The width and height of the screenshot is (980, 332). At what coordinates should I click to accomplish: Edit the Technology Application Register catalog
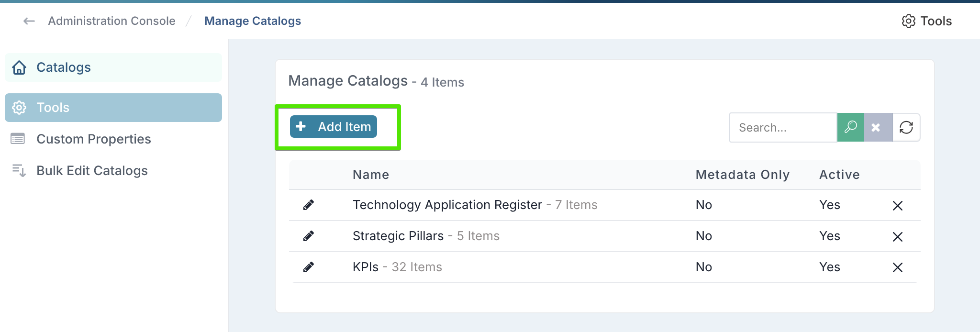[309, 205]
